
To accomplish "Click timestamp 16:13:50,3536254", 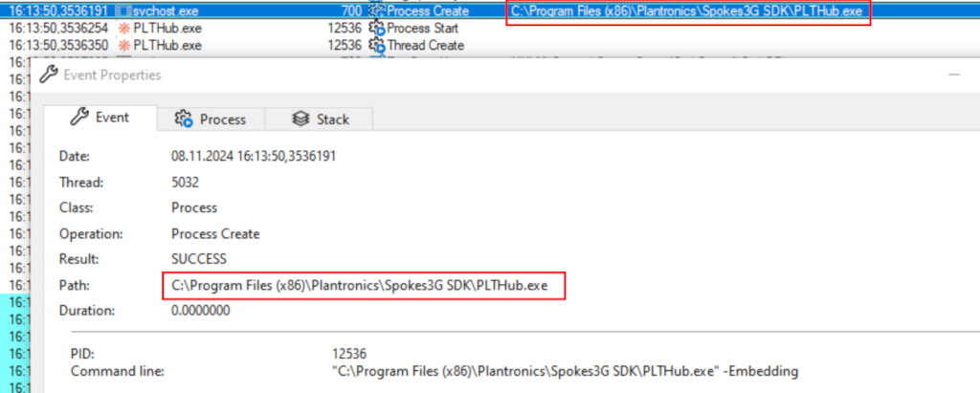I will (58, 28).
